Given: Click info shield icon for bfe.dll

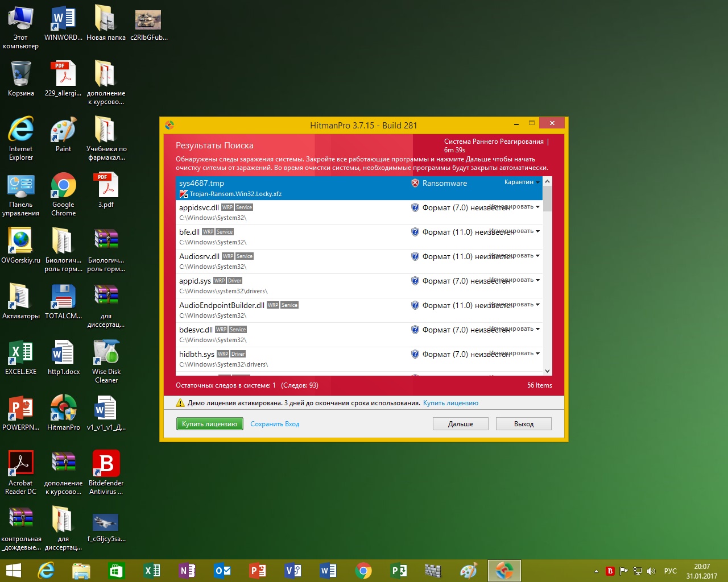Looking at the screenshot, I should pos(415,232).
